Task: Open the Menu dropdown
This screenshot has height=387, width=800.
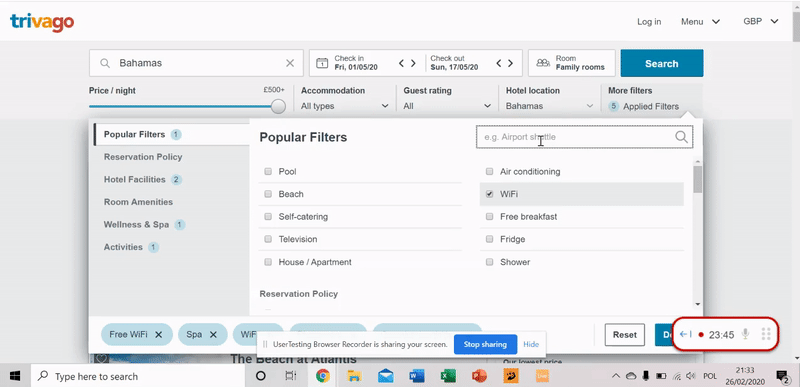Action: tap(700, 21)
